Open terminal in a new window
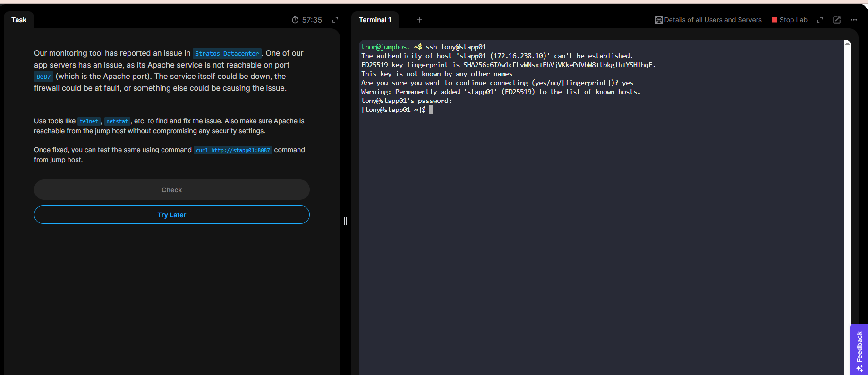This screenshot has width=868, height=375. coord(837,20)
